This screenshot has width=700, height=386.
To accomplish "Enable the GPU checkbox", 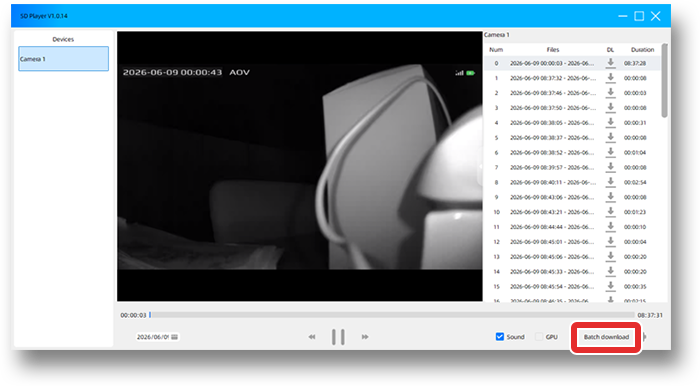I will (x=539, y=336).
